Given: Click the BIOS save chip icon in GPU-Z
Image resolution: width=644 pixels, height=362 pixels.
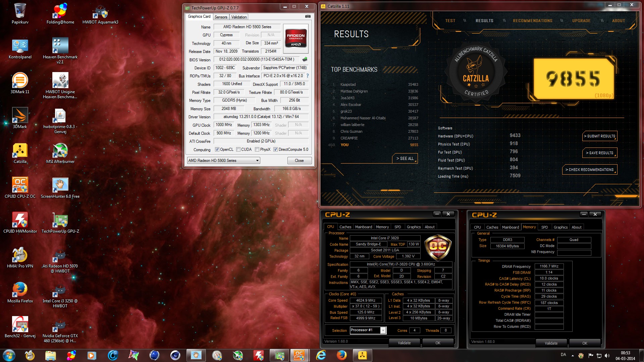Looking at the screenshot, I should (305, 59).
